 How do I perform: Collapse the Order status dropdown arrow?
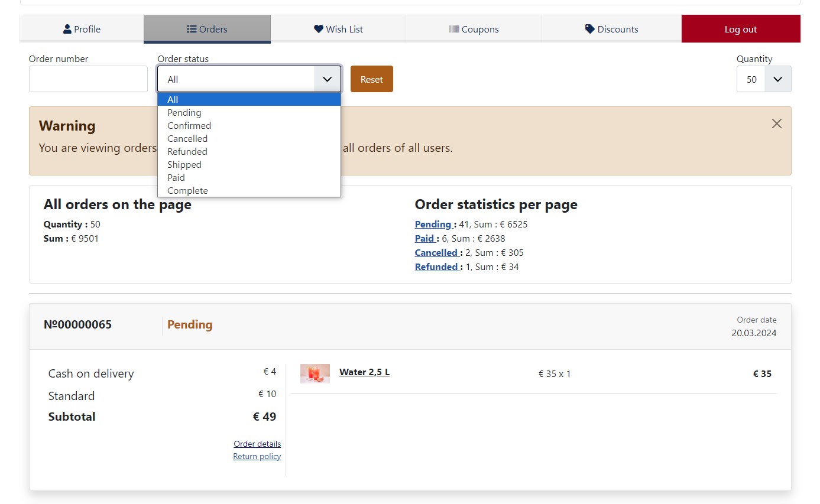pos(327,79)
